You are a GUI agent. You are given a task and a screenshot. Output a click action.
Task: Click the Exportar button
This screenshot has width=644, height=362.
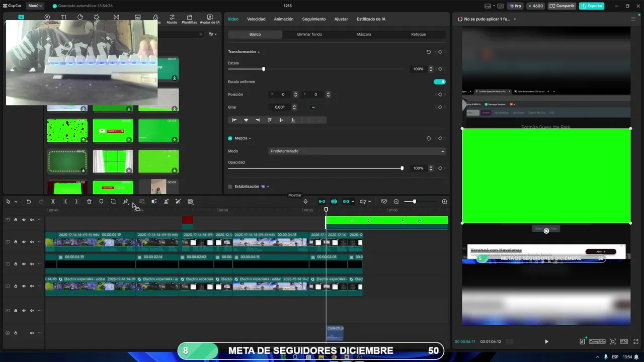click(592, 6)
